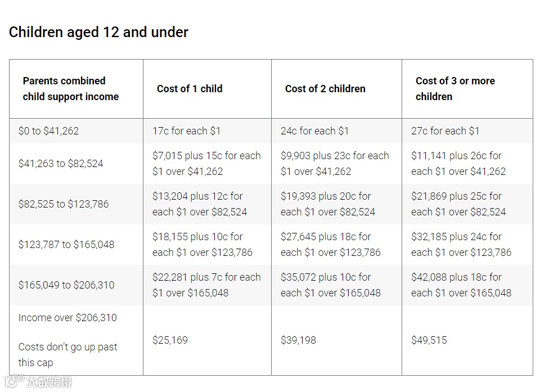Viewport: 549px width, 392px height.
Task: Click the '$82,525 to $123,786' income range
Action: pos(64,204)
